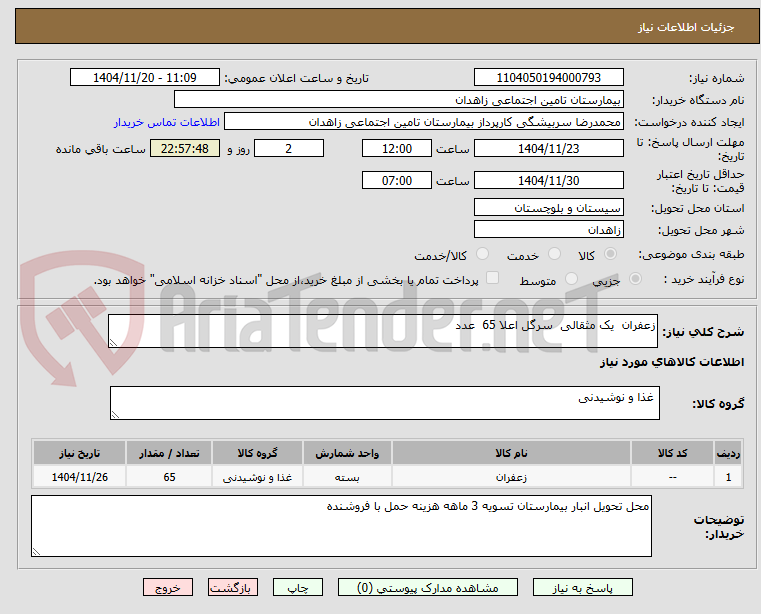The height and width of the screenshot is (614, 761).
Task: Click the واحد شمارش column header
Action: [347, 453]
